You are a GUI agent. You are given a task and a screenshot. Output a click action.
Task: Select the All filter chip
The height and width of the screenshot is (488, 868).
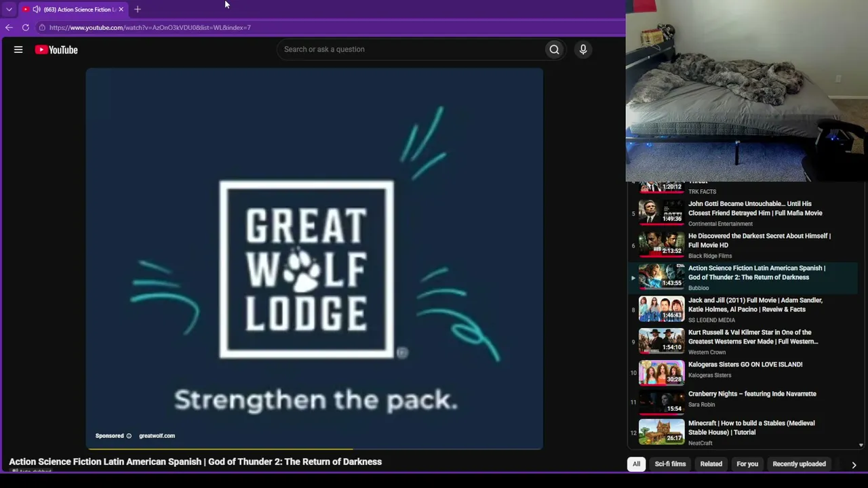[636, 464]
